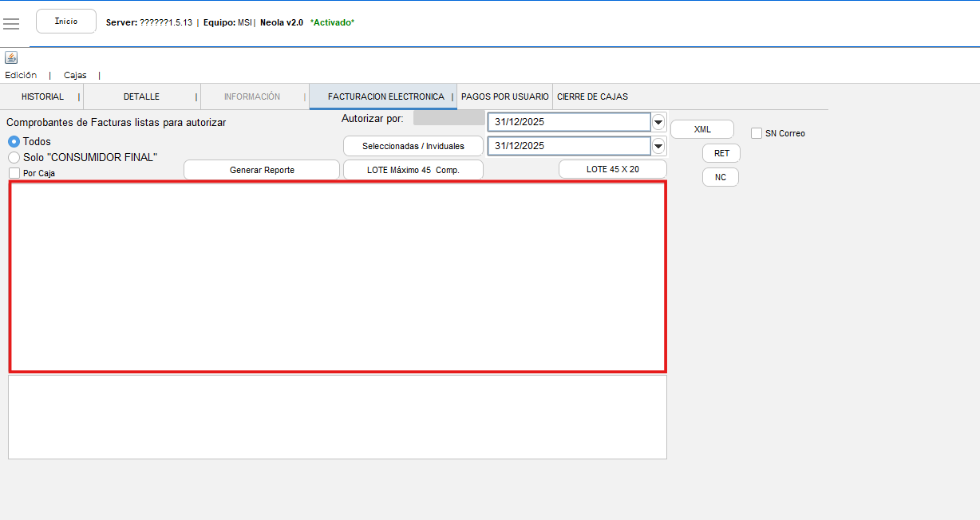Click the first date field 31/12/2025

[569, 122]
